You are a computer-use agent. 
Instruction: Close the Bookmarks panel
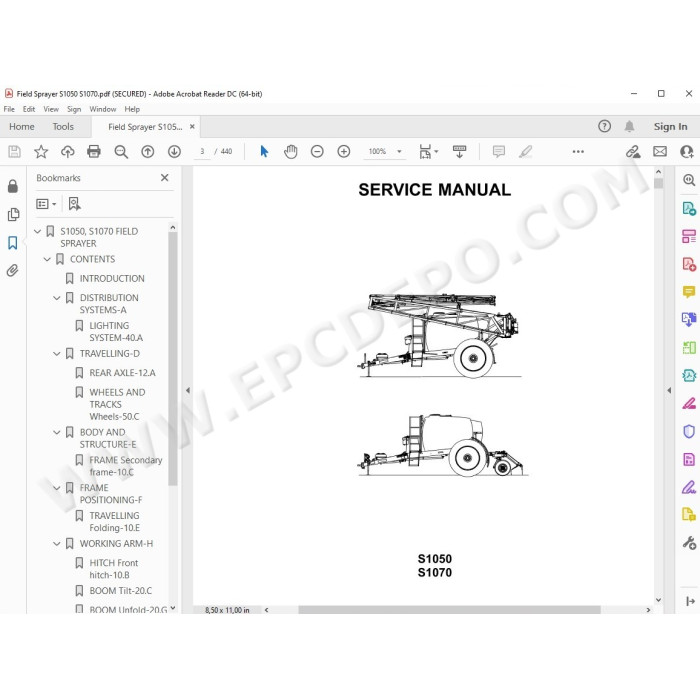coord(165,178)
